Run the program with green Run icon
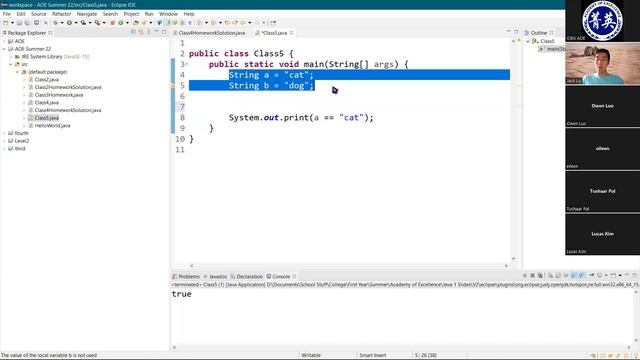This screenshot has width=640, height=360. (x=69, y=23)
